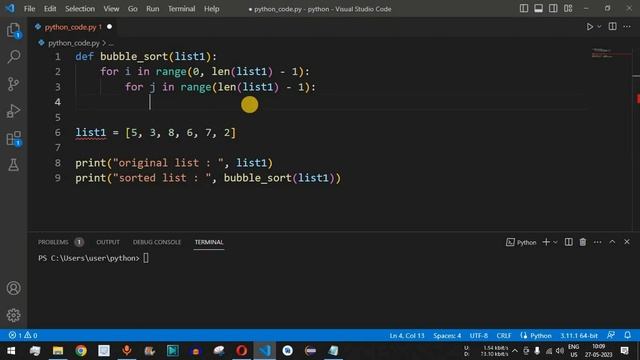Click line number 9 in gutter
The height and width of the screenshot is (360, 640).
click(58, 178)
